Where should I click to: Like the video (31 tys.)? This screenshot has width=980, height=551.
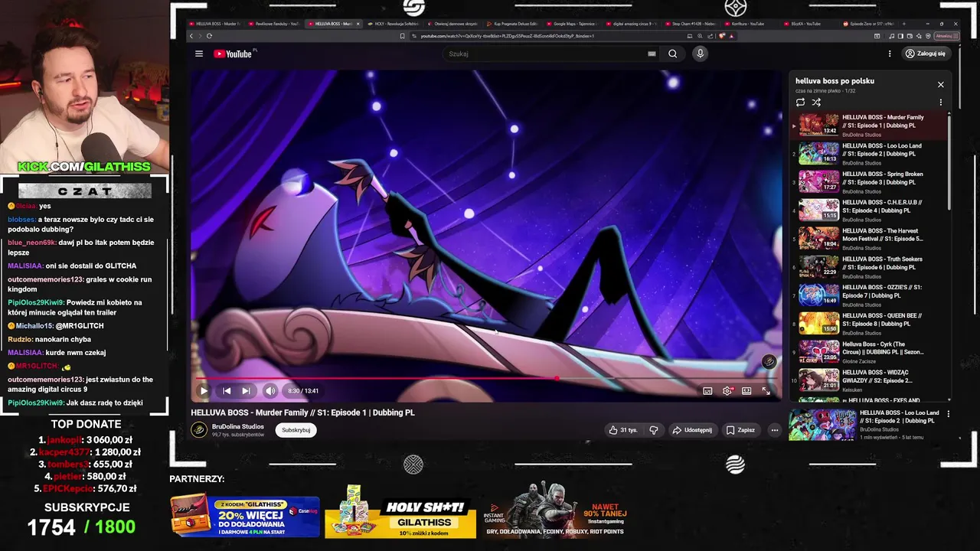click(x=623, y=430)
